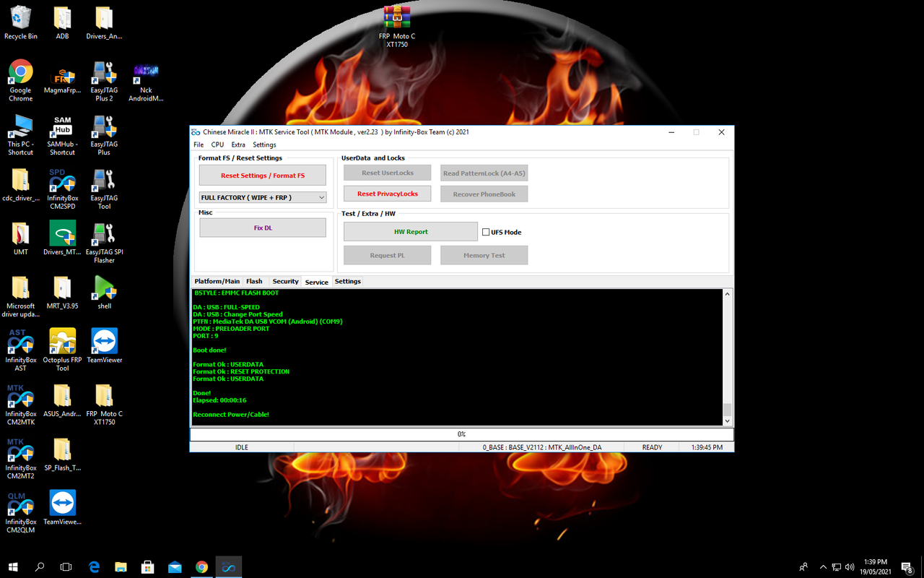Click Reset Settings / Format FS button
This screenshot has height=578, width=924.
click(263, 176)
